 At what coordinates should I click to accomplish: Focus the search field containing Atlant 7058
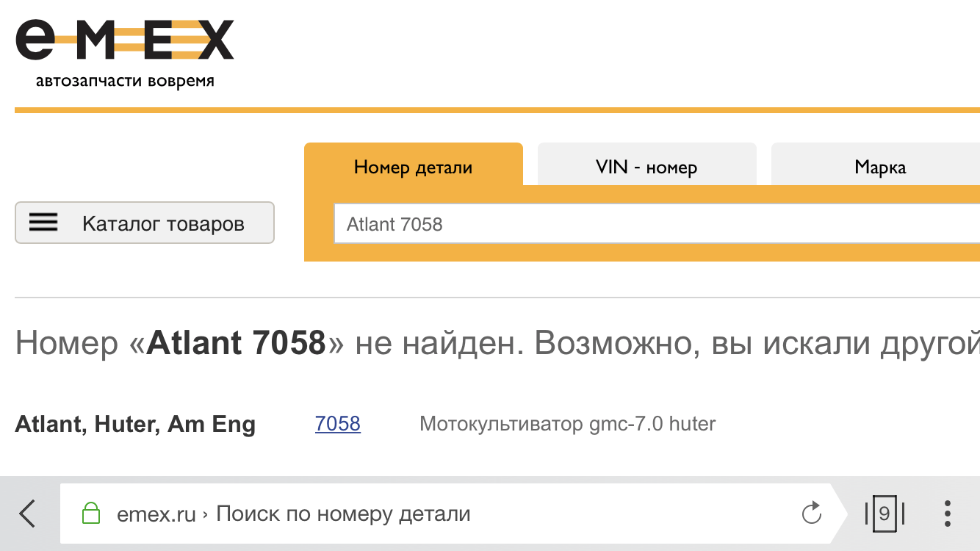[x=657, y=223]
